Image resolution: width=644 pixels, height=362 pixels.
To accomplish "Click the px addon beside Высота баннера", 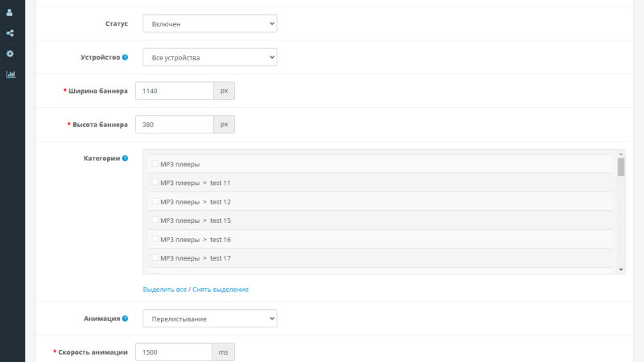I will point(225,125).
